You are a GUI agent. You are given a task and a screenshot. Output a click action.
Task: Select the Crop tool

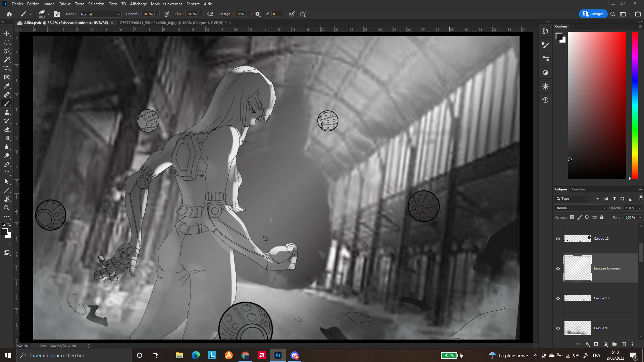pyautogui.click(x=7, y=68)
